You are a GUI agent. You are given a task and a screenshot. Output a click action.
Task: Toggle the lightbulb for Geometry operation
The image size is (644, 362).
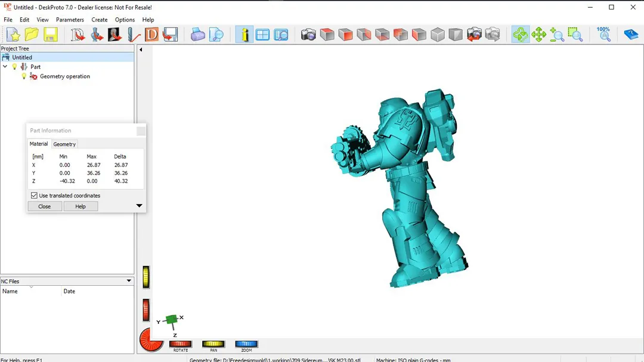24,76
